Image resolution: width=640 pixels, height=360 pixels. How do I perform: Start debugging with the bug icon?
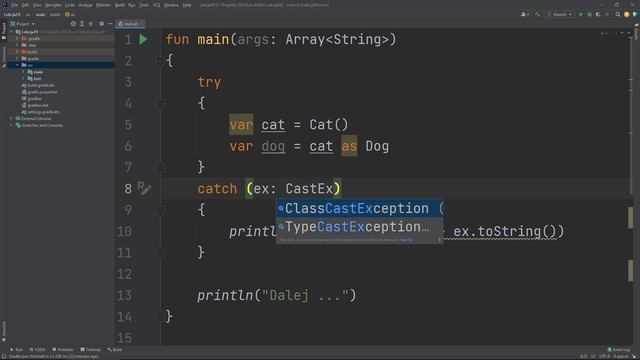pyautogui.click(x=589, y=14)
